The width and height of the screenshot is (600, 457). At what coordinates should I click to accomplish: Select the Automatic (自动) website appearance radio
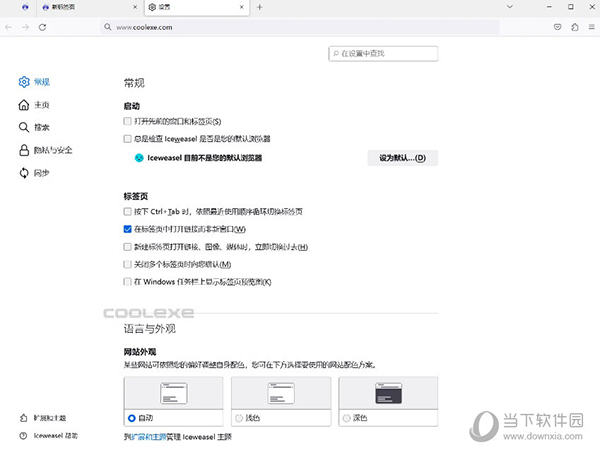[132, 418]
